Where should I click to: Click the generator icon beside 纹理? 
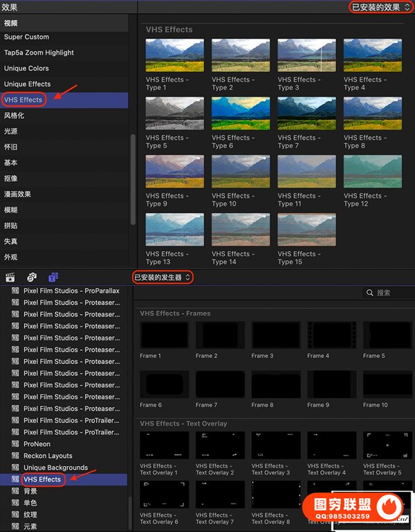tap(15, 515)
